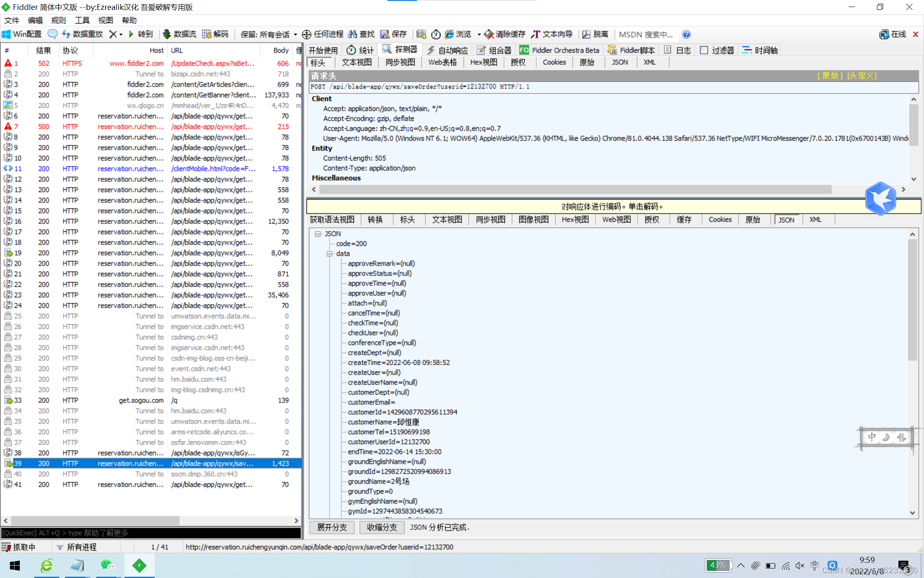Image resolution: width=924 pixels, height=578 pixels.
Task: Click yellow bar to decode response body
Action: 612,206
